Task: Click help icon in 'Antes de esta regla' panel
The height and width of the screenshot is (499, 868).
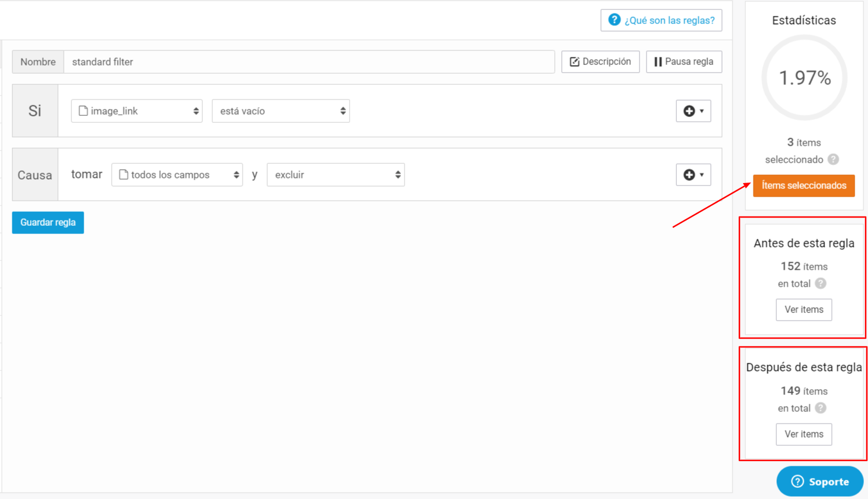Action: pyautogui.click(x=821, y=283)
